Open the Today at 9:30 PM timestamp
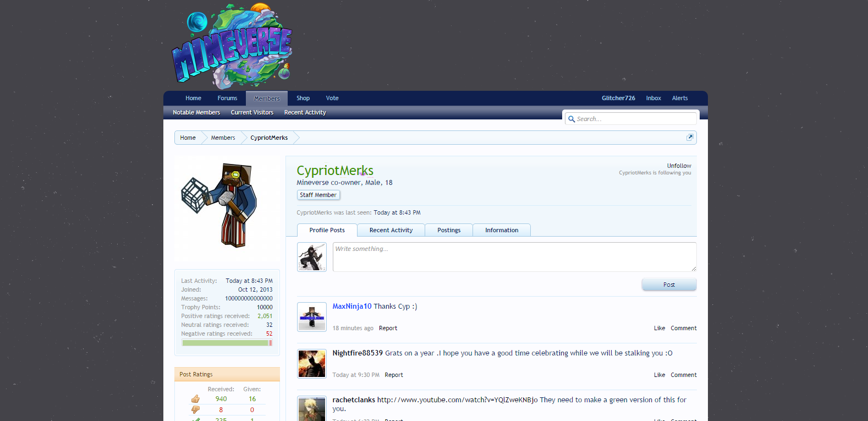Image resolution: width=868 pixels, height=421 pixels. click(x=356, y=375)
